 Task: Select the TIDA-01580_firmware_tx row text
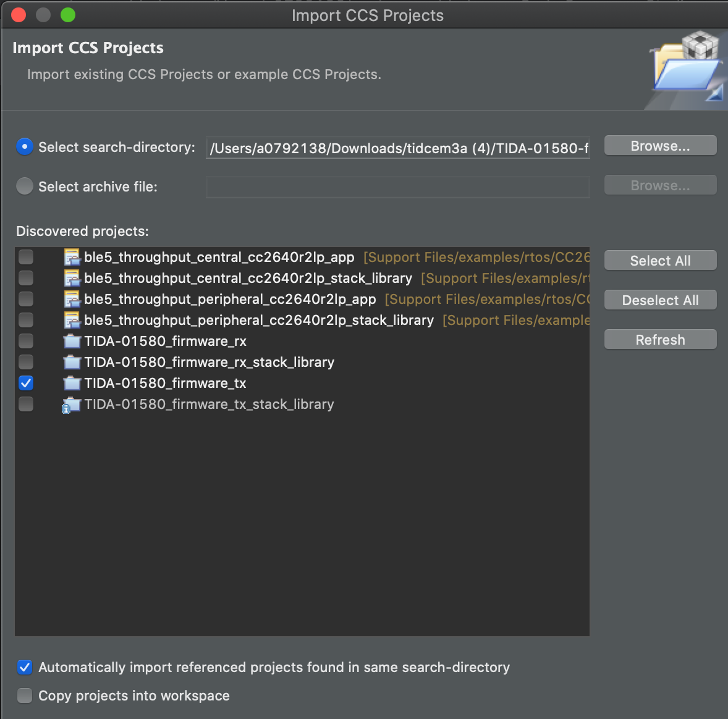(165, 383)
